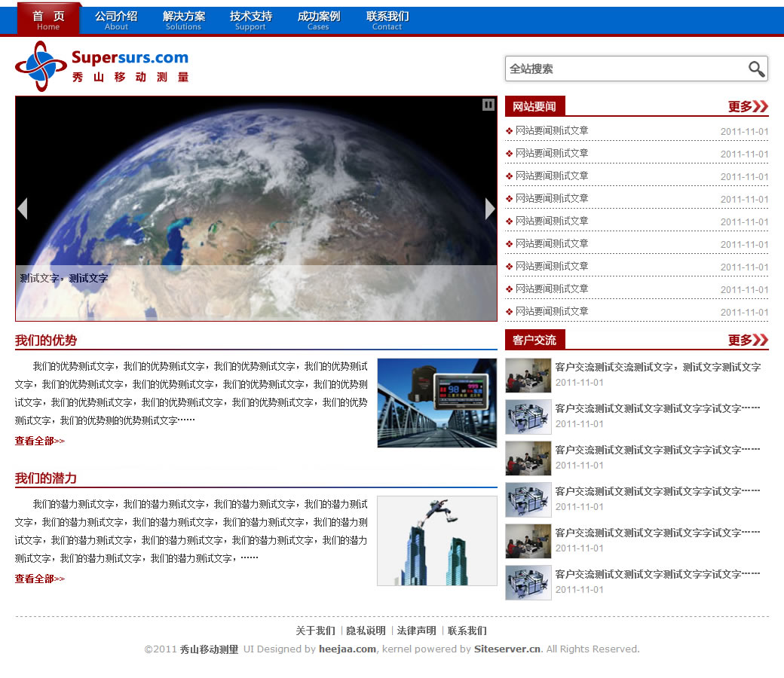Click 查看全部 under 我们的潜力
The width and height of the screenshot is (784, 678).
[39, 579]
